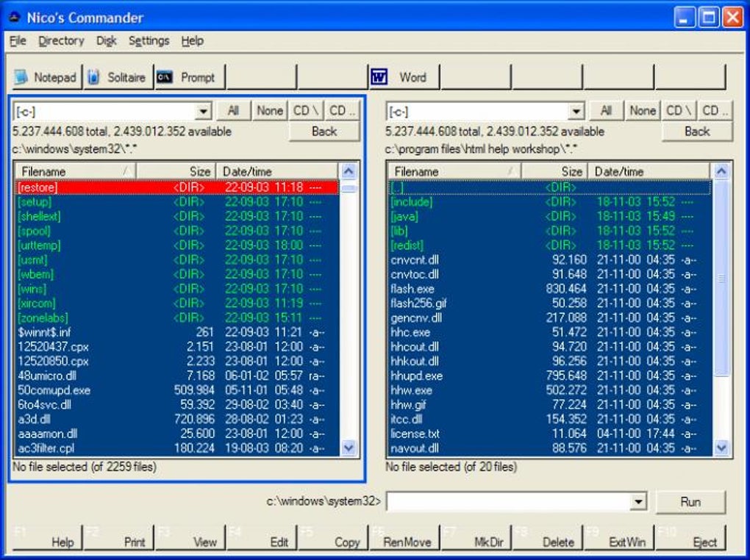750x560 pixels.
Task: Click F10 Eject button
Action: pos(690,537)
